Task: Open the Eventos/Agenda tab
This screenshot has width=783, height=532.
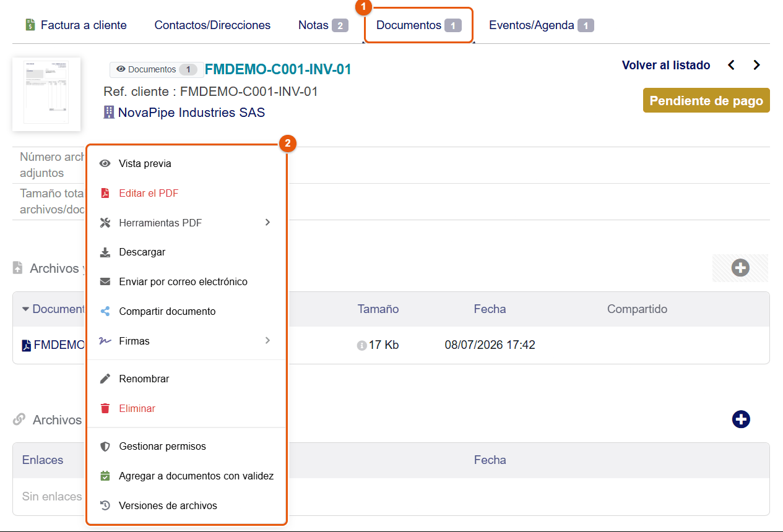Action: pyautogui.click(x=541, y=25)
